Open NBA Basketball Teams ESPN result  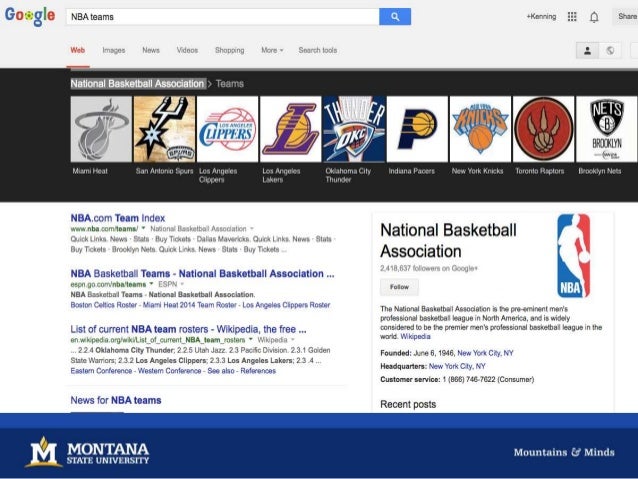click(202, 273)
